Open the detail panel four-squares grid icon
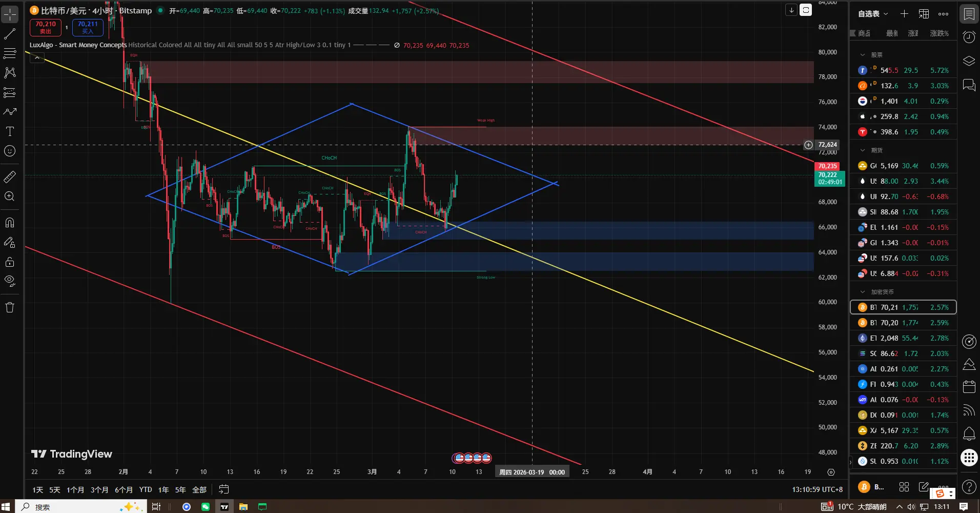980x513 pixels. pos(904,487)
